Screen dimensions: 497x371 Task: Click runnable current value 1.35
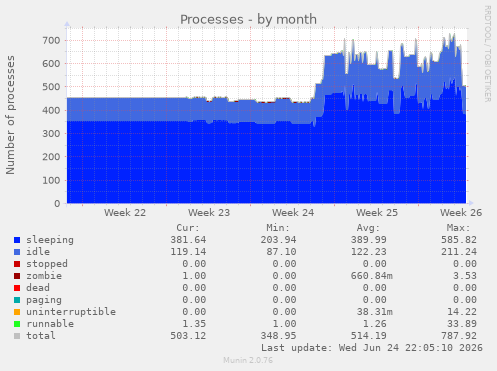click(x=194, y=324)
